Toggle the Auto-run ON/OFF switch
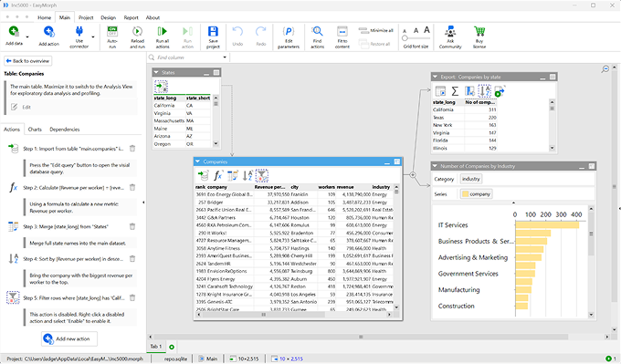Screen dimensions: 621x364 (x=112, y=31)
